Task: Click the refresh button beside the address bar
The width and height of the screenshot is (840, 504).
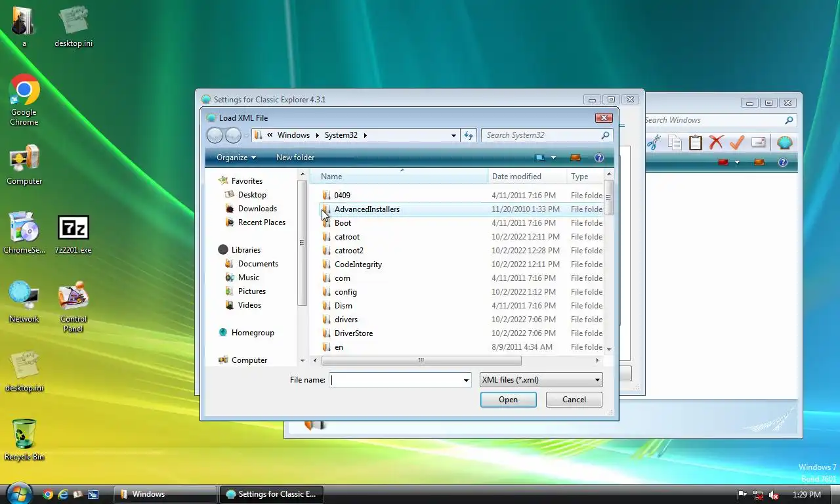Action: pyautogui.click(x=468, y=135)
